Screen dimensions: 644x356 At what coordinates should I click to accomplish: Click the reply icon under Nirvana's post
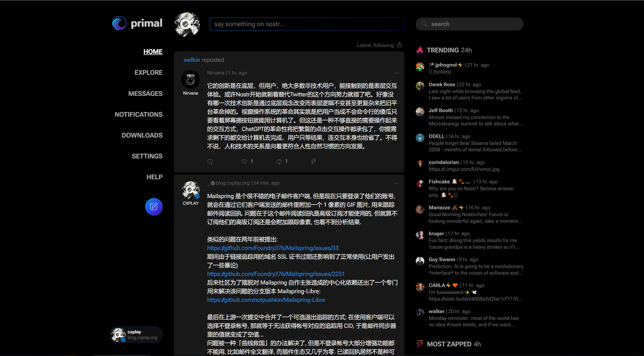click(x=210, y=161)
